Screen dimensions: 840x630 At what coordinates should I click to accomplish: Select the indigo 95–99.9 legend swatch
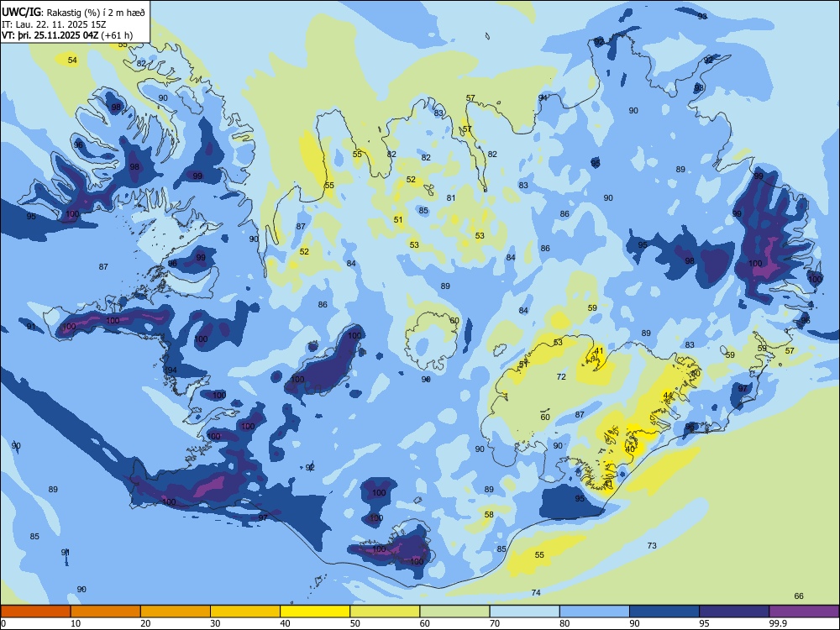734,612
